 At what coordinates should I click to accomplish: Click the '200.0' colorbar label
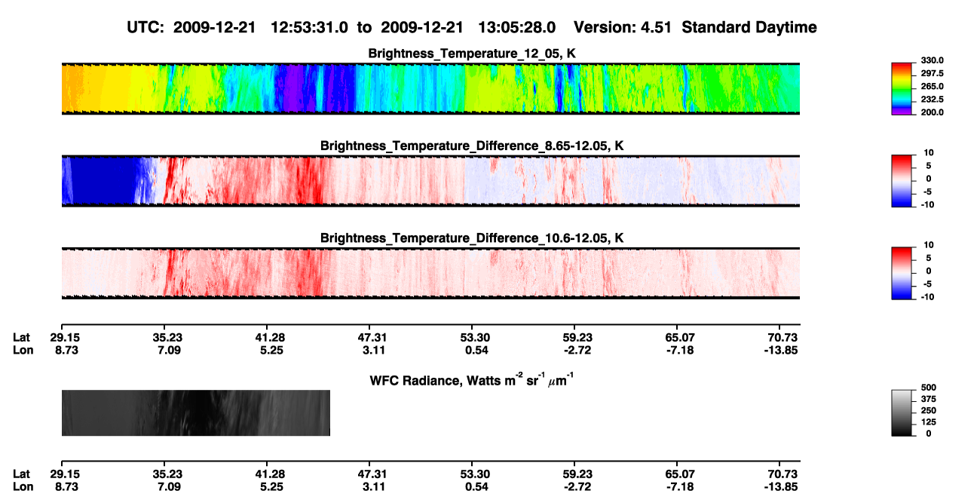pos(933,112)
